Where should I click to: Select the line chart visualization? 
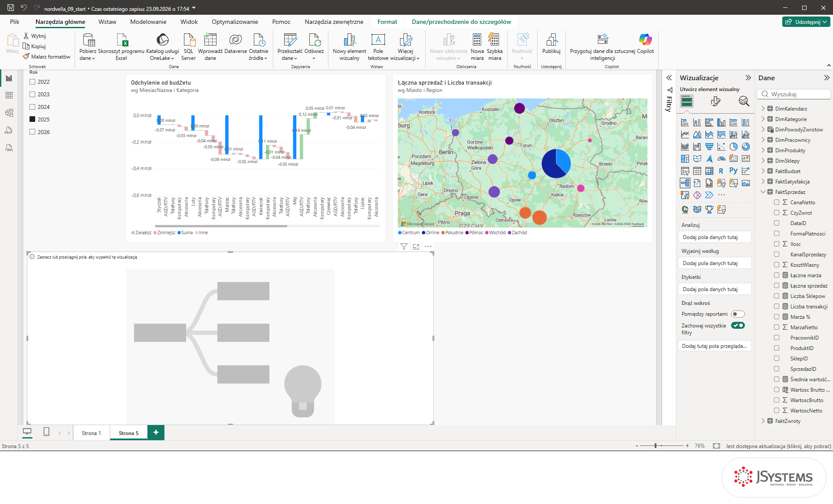click(685, 134)
